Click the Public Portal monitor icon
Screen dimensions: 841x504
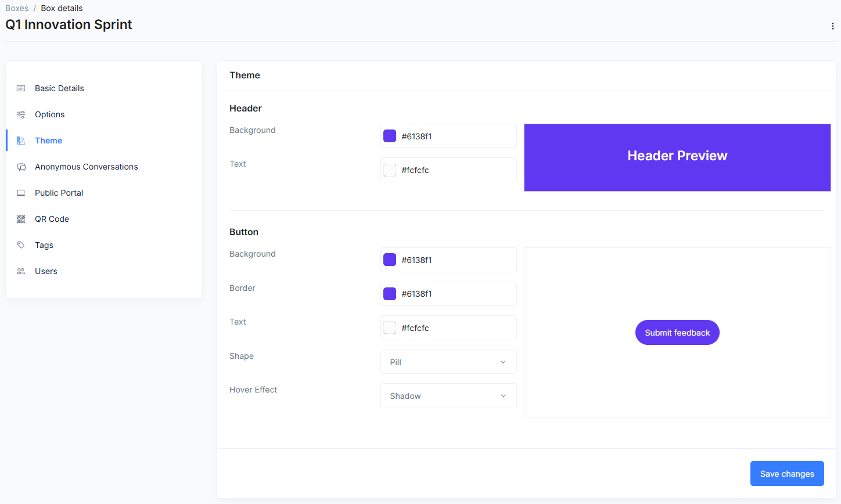click(x=21, y=192)
